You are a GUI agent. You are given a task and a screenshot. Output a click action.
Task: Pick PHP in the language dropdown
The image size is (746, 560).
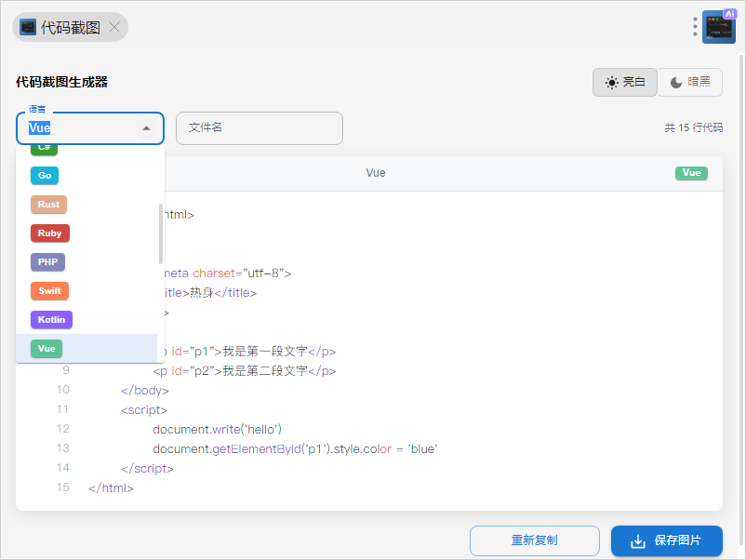47,261
